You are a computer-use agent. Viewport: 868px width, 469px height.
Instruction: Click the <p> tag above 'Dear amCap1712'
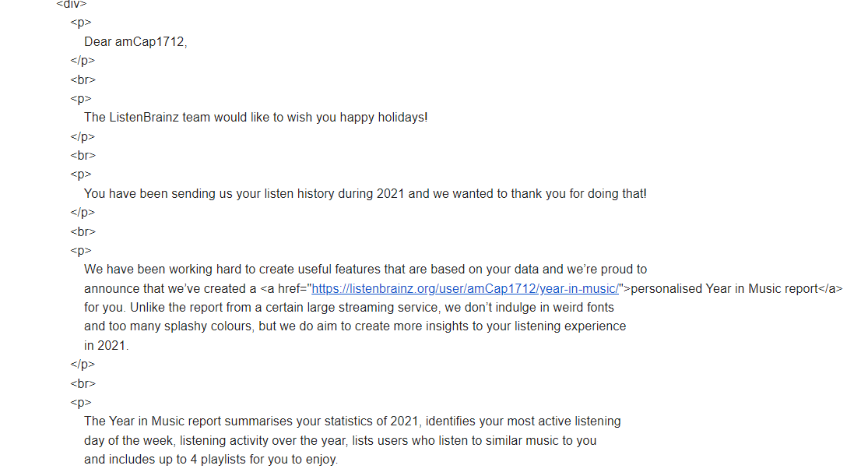click(81, 23)
